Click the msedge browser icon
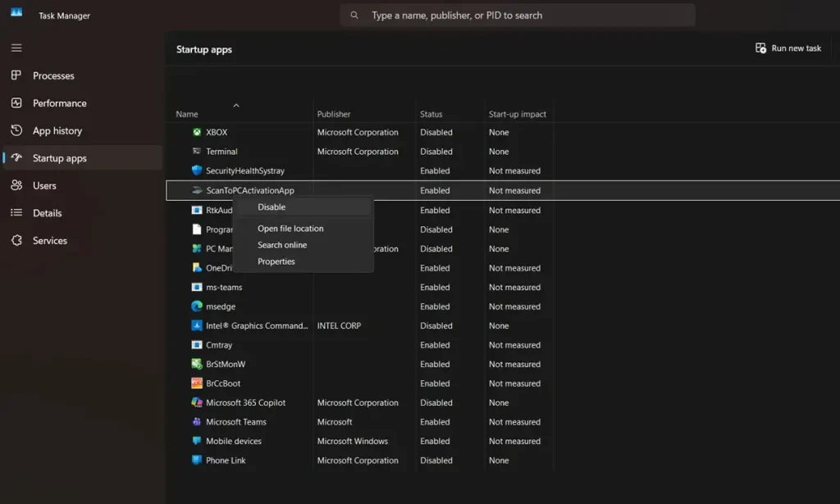 pos(197,306)
